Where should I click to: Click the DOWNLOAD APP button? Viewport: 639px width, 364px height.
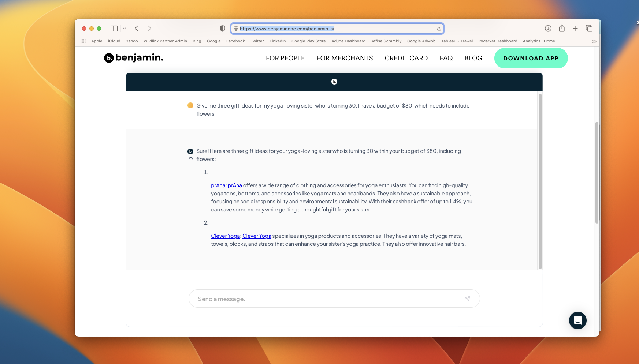pos(531,58)
